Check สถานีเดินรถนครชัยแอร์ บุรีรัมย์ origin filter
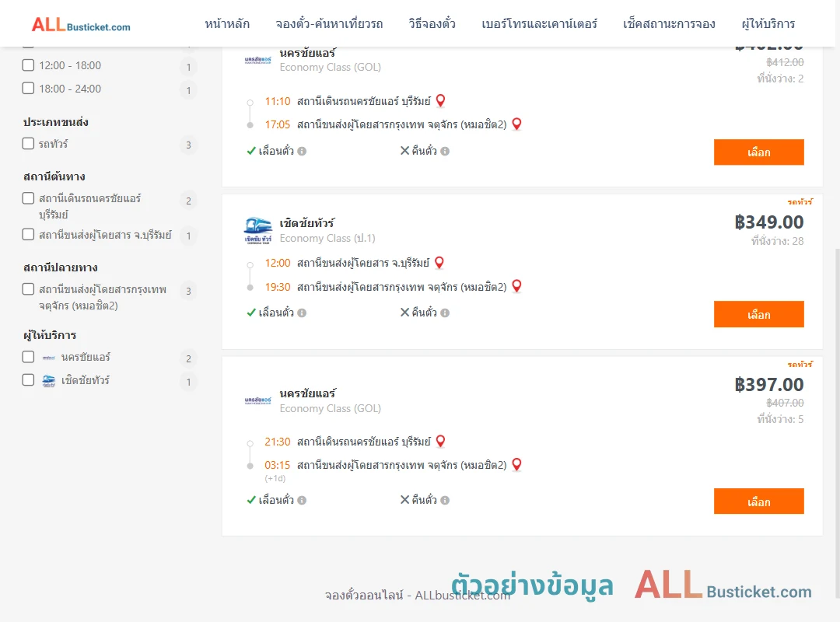This screenshot has height=622, width=840. click(29, 198)
